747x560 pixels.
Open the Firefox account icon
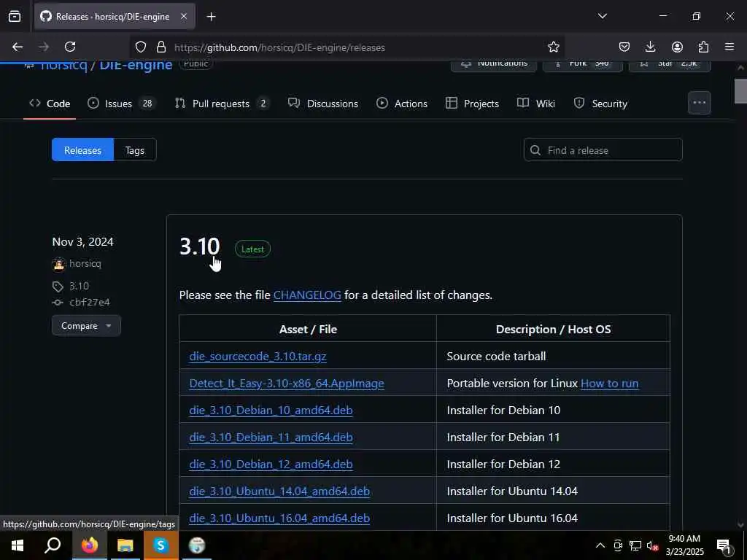(677, 47)
